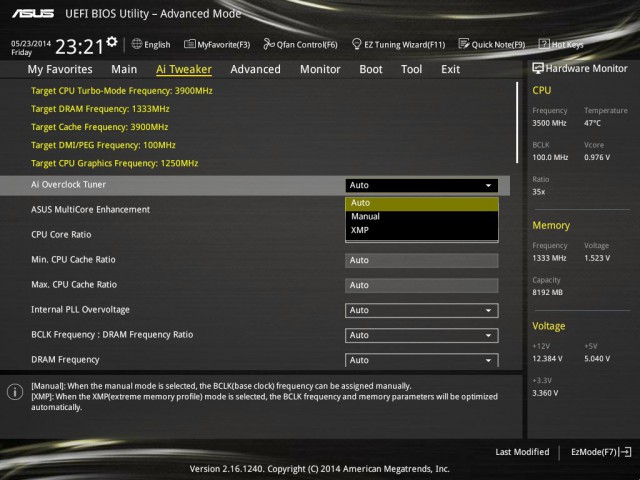The height and width of the screenshot is (480, 640).
Task: Click Target CPU Turbo-Mode Frequency: 3900MHz text
Action: pyautogui.click(x=122, y=91)
